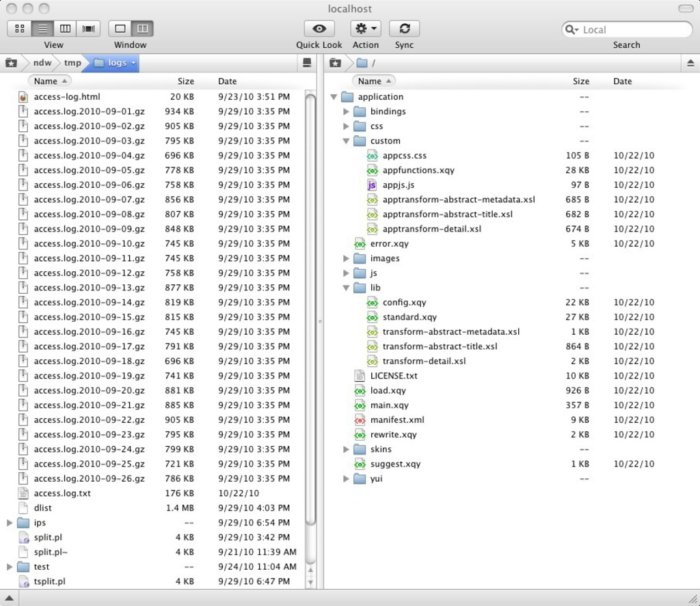The image size is (700, 606).
Task: Switch to cover flow view mode
Action: point(88,29)
